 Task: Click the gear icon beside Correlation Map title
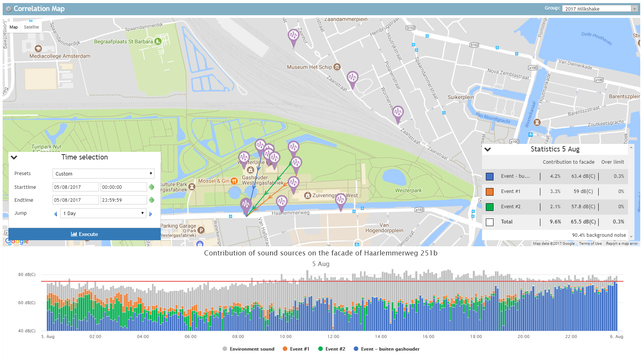(x=8, y=8)
